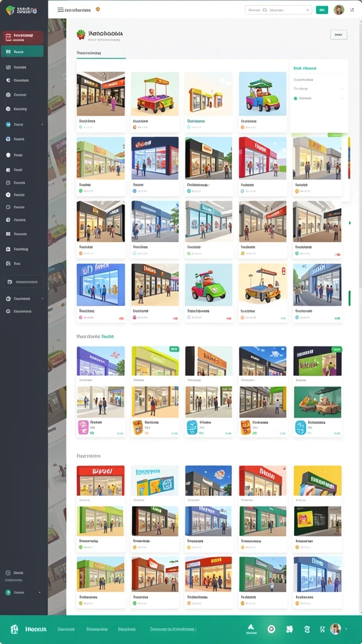This screenshot has width=362, height=644.
Task: Click the orange badge icon beside the top title
Action: pyautogui.click(x=97, y=9)
